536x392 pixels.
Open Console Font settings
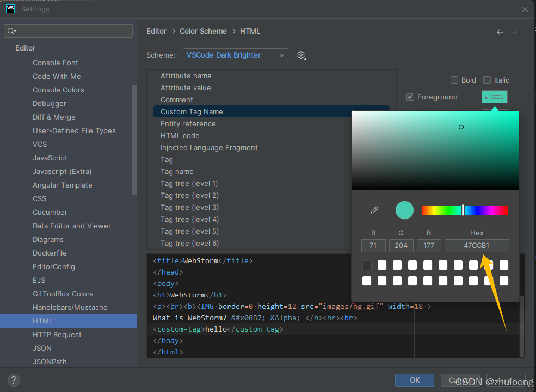(56, 63)
